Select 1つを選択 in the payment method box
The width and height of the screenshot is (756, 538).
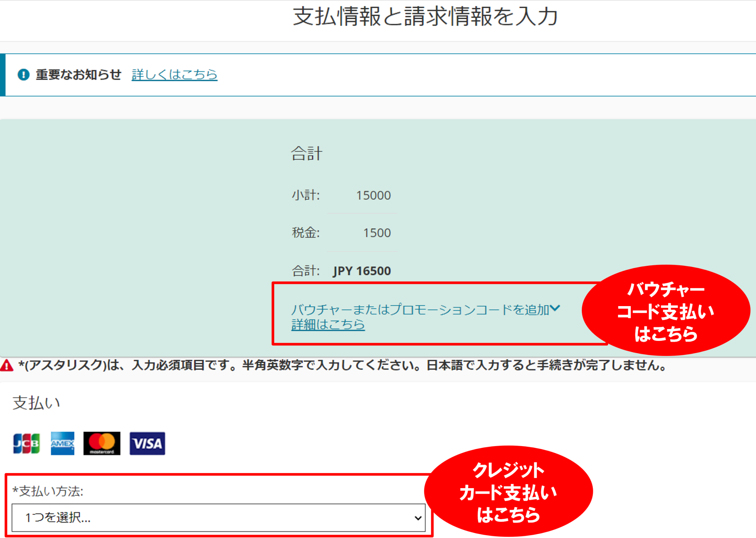point(59,518)
